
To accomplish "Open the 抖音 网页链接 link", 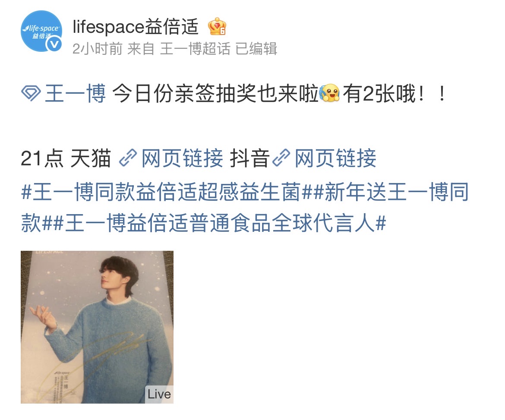I will 335,158.
